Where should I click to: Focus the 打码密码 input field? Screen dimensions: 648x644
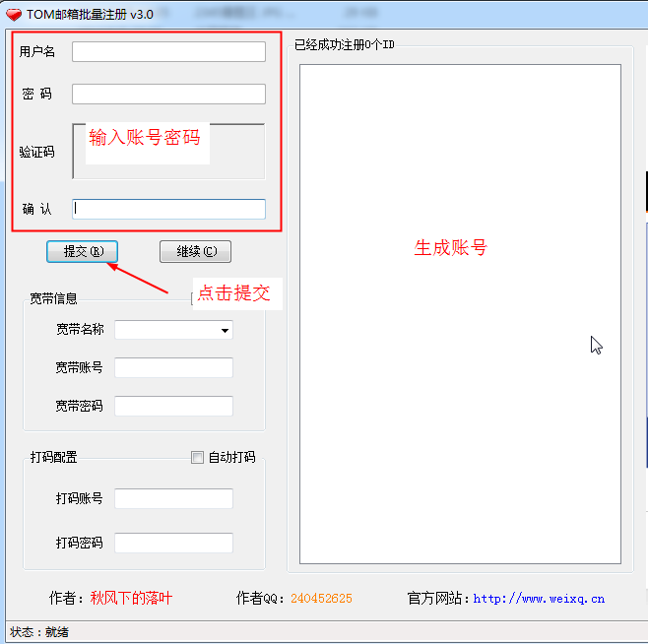173,544
